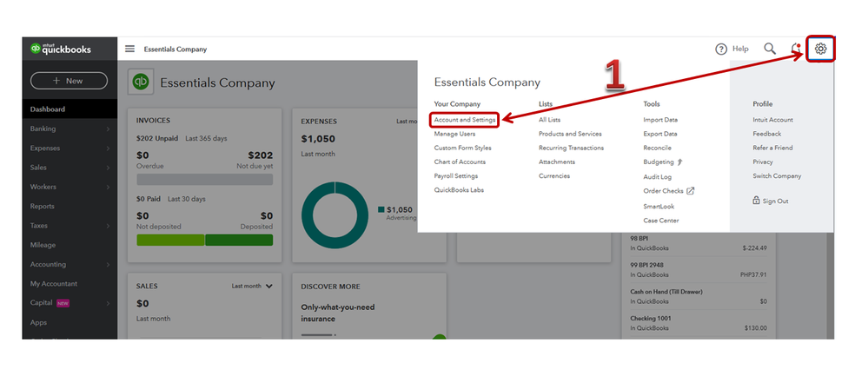This screenshot has height=376, width=868.
Task: Open Feedback link
Action: tap(766, 134)
